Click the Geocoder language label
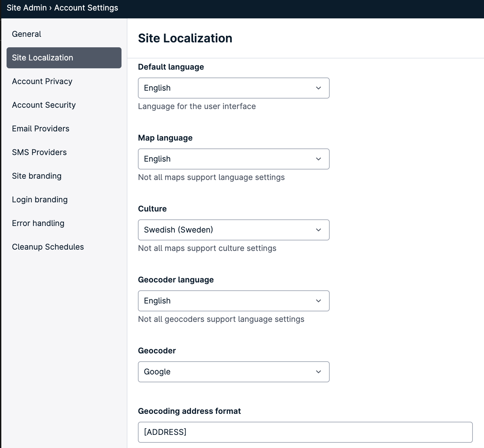This screenshot has height=448, width=484. (x=176, y=280)
